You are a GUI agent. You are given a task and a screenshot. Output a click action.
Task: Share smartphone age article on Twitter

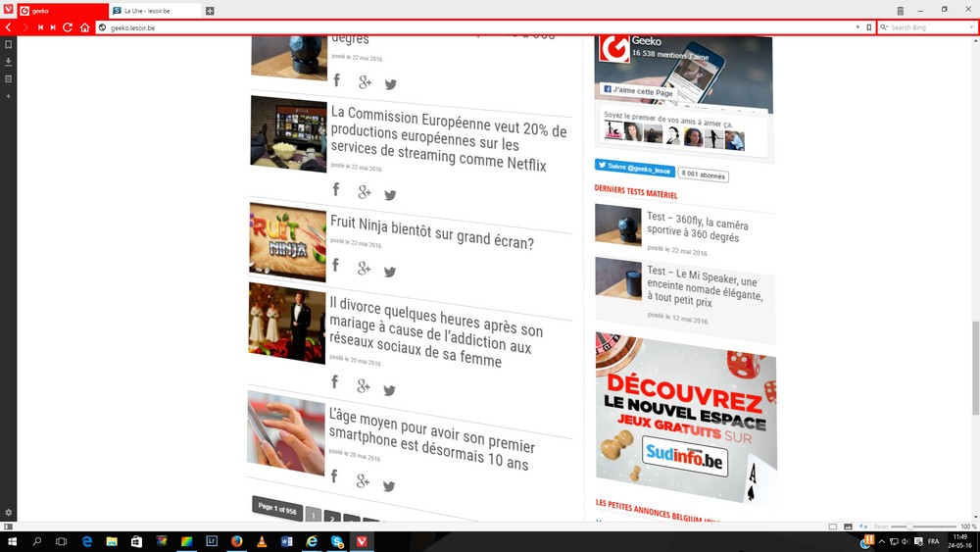tap(389, 485)
